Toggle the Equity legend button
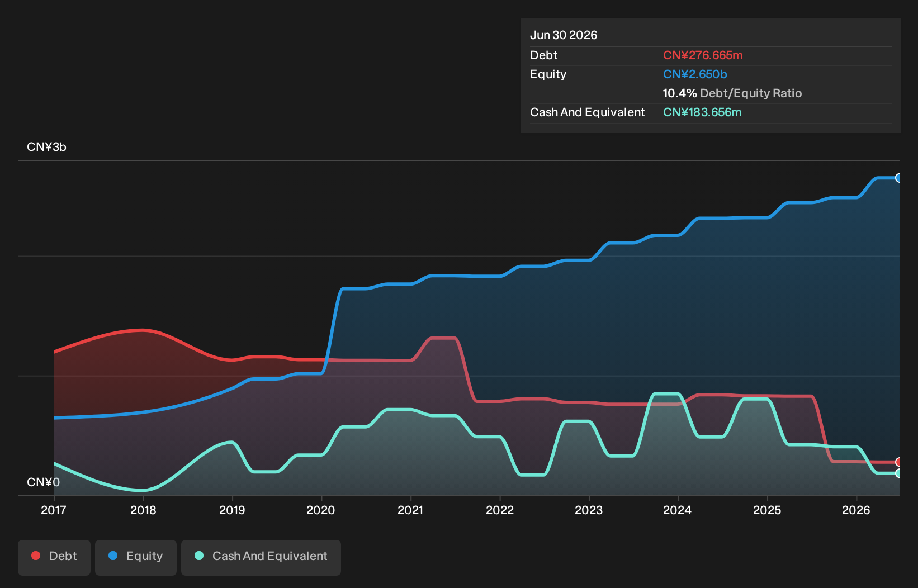This screenshot has height=588, width=918. pos(136,557)
